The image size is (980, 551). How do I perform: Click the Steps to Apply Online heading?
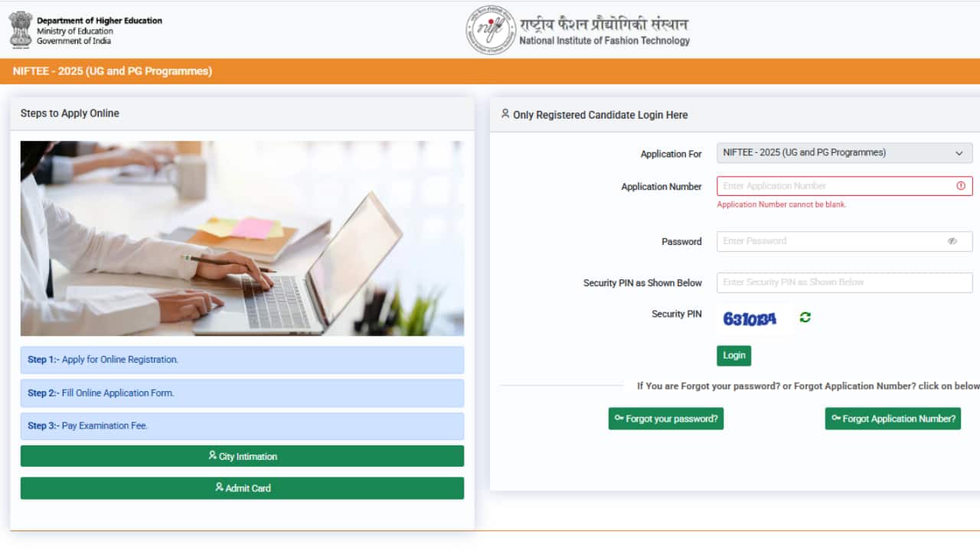(x=70, y=113)
